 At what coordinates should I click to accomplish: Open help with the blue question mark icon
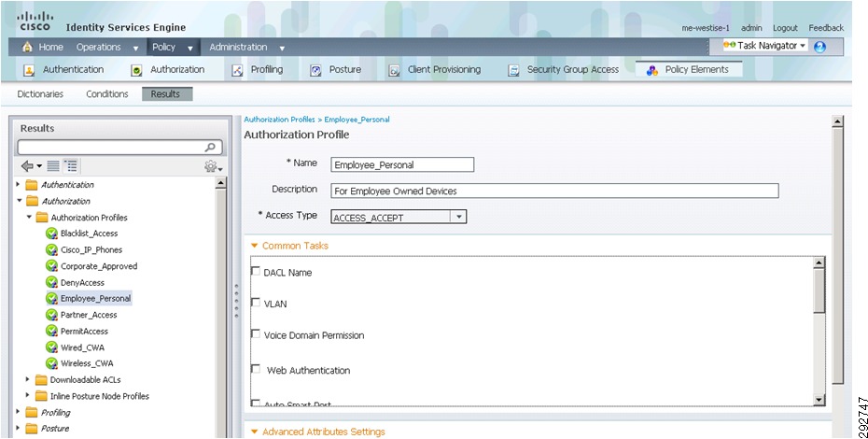(x=819, y=47)
